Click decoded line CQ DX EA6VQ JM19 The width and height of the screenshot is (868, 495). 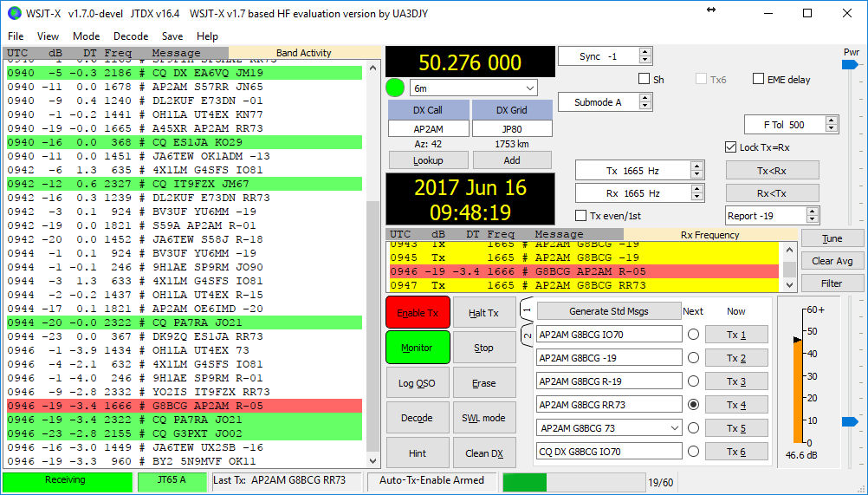coord(185,73)
